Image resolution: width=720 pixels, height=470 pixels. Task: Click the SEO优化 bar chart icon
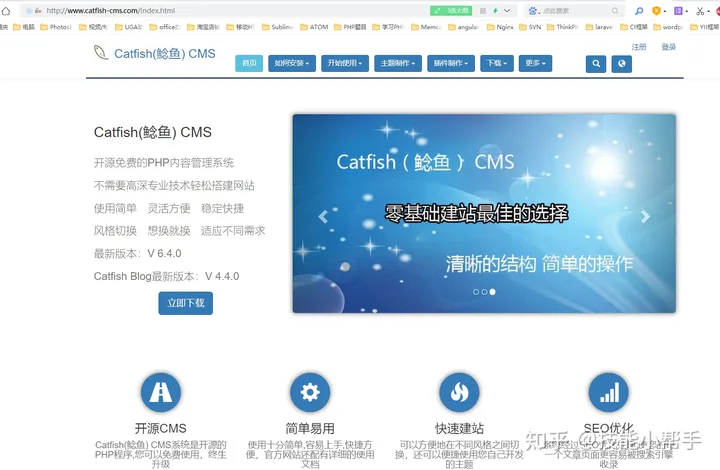(609, 393)
